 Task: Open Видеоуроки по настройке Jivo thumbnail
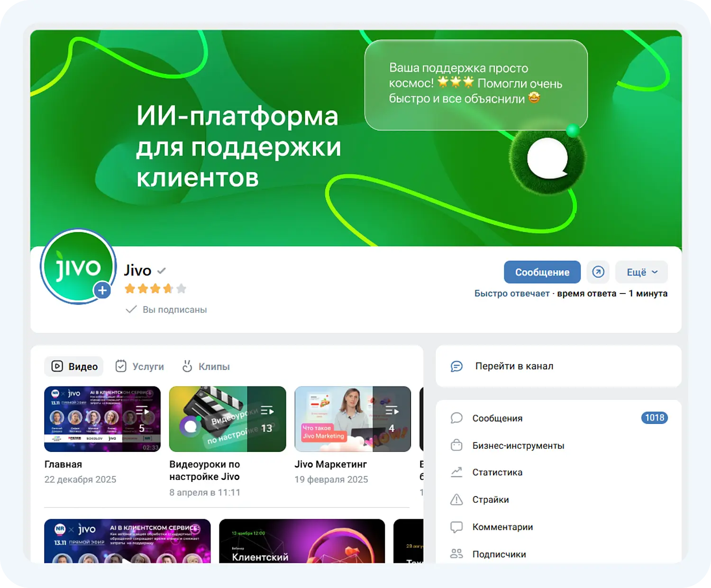click(228, 419)
